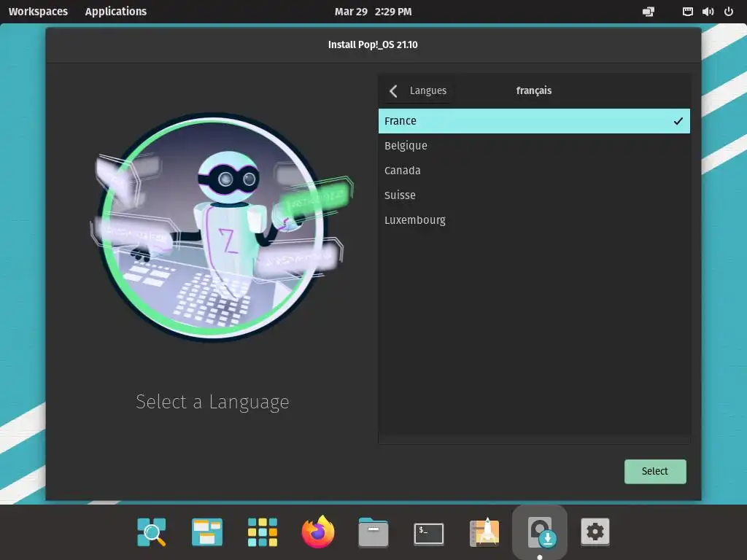
Task: Choose Belgique from the region list
Action: (534, 146)
